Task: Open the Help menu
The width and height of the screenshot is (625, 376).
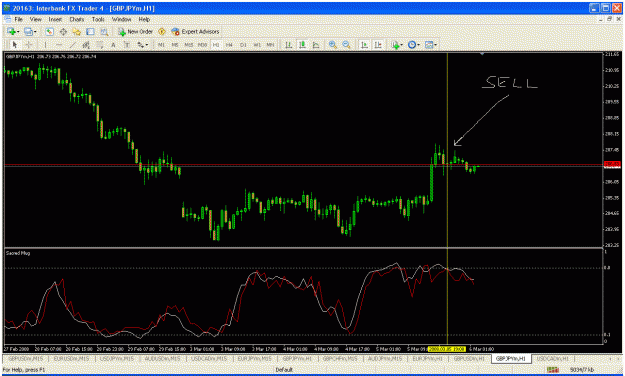Action: [144, 19]
